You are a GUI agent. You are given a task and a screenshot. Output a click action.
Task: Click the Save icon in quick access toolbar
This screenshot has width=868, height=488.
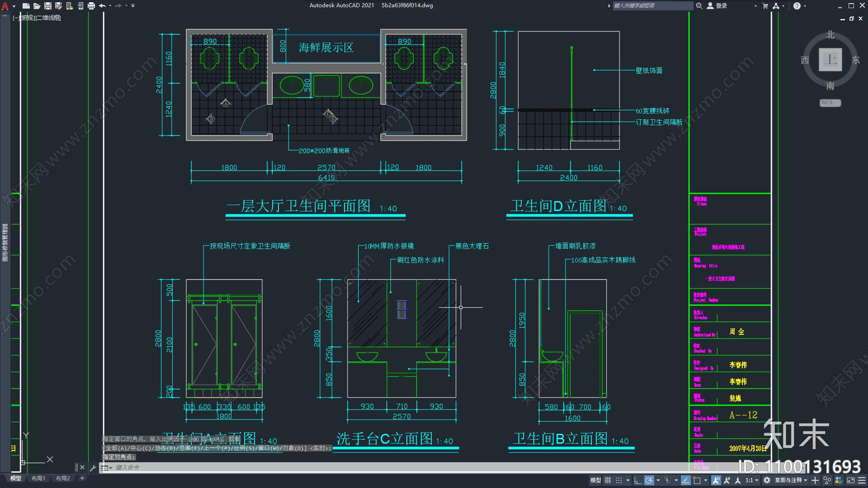(48, 6)
